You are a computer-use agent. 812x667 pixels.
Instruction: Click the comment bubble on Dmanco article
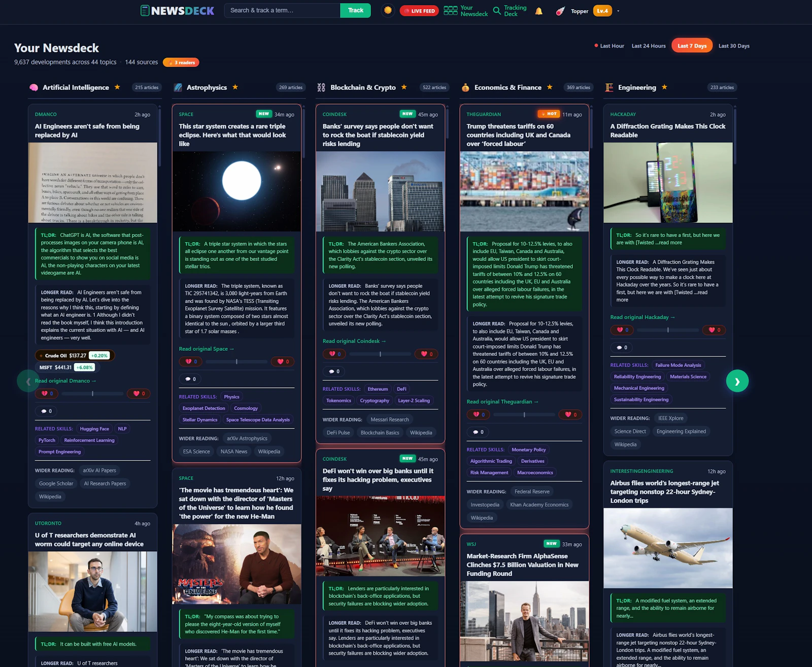click(x=46, y=411)
